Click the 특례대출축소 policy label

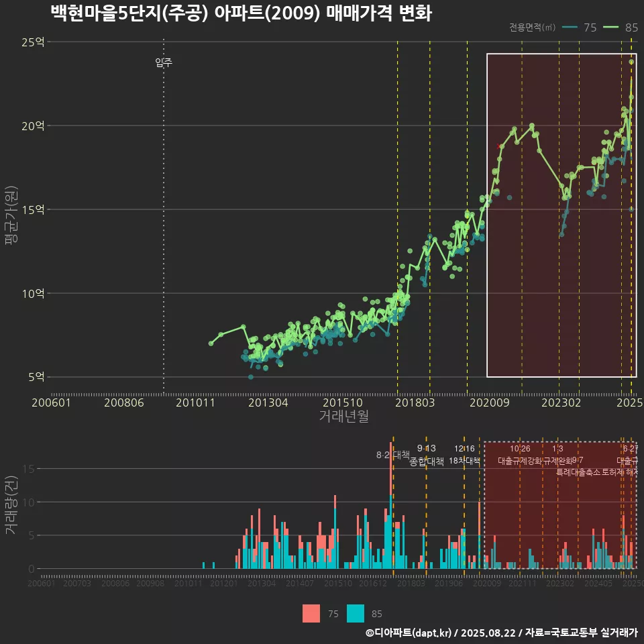[x=578, y=472]
